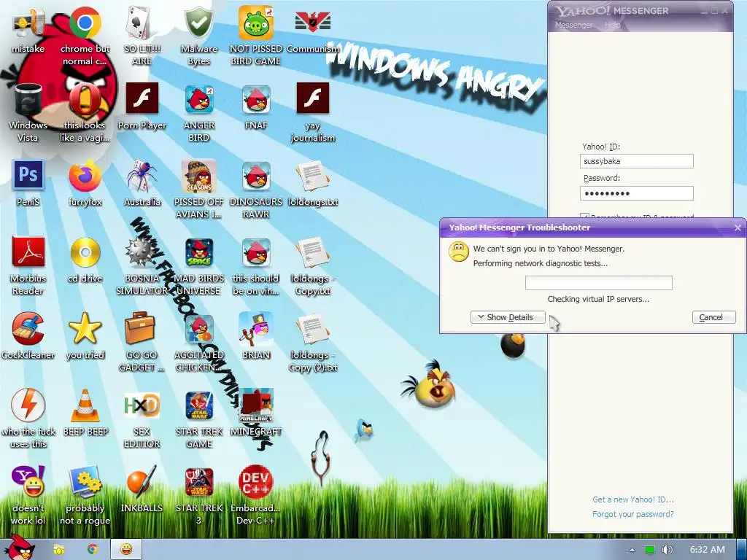Follow the 'Get a new Yahoo! ID...' link
Viewport: 747px width, 560px height.
click(x=632, y=499)
